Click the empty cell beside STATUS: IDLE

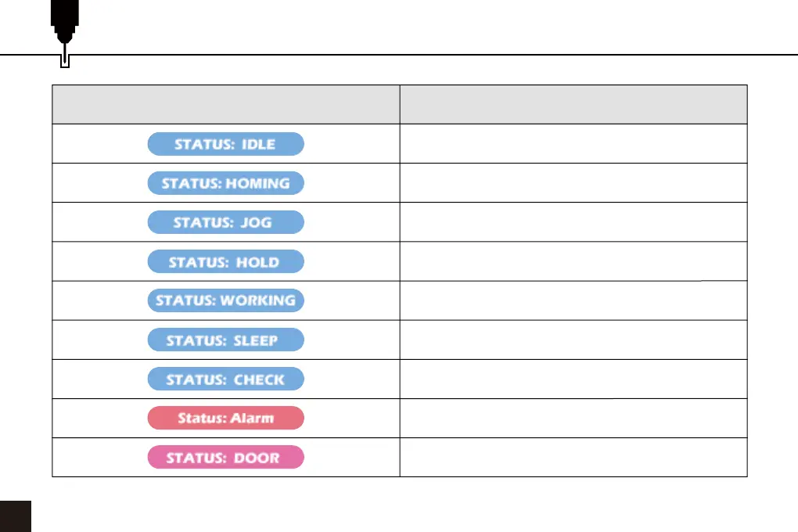pyautogui.click(x=573, y=144)
